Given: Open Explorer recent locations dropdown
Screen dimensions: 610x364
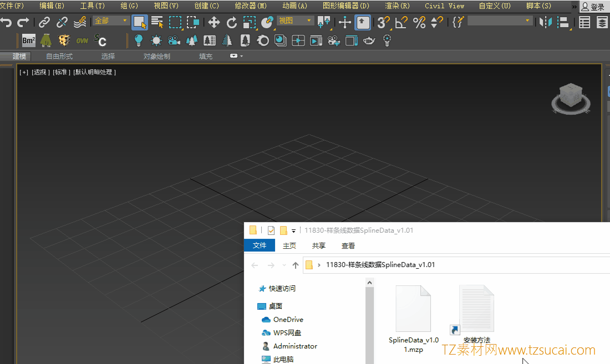Looking at the screenshot, I should coord(284,265).
